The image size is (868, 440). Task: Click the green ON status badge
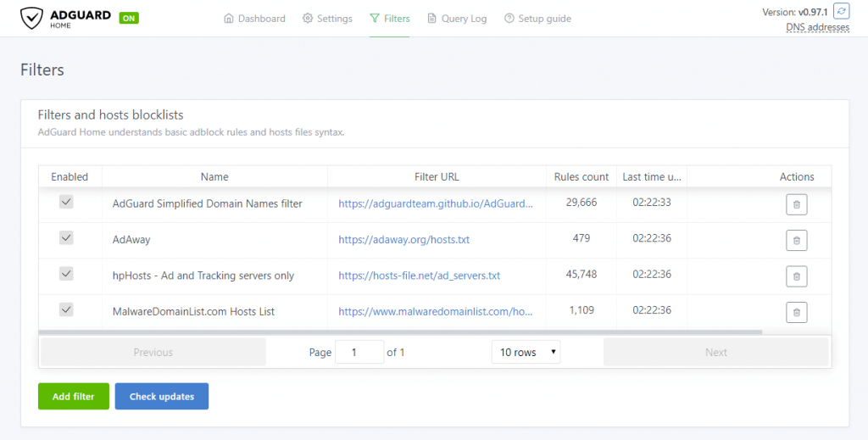(129, 18)
